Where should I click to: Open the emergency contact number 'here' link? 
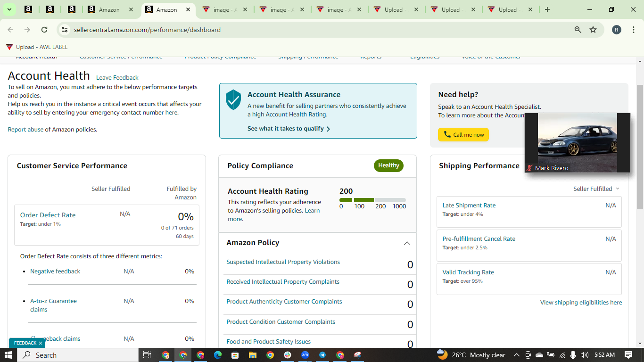click(171, 113)
